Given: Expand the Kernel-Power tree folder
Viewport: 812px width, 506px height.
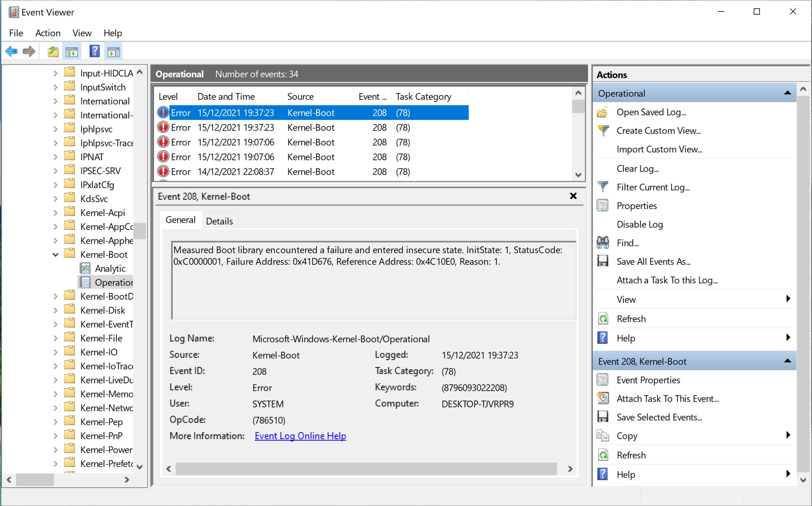Looking at the screenshot, I should coord(55,450).
